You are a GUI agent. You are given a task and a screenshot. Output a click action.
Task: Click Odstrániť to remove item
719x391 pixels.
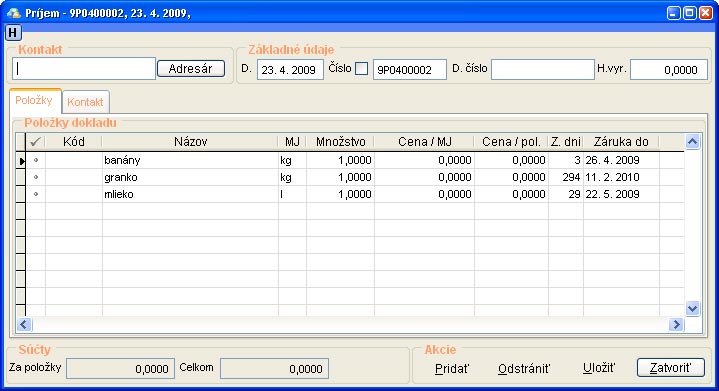pyautogui.click(x=524, y=368)
